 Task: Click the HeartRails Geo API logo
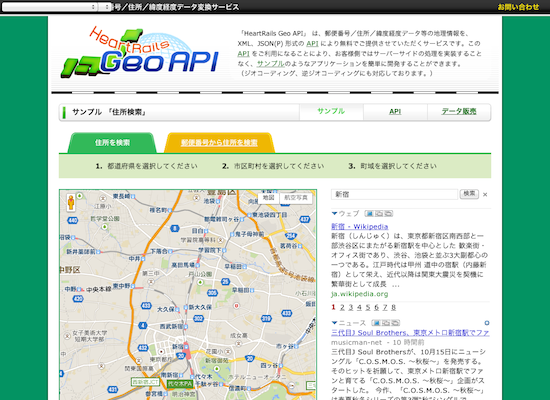click(139, 53)
